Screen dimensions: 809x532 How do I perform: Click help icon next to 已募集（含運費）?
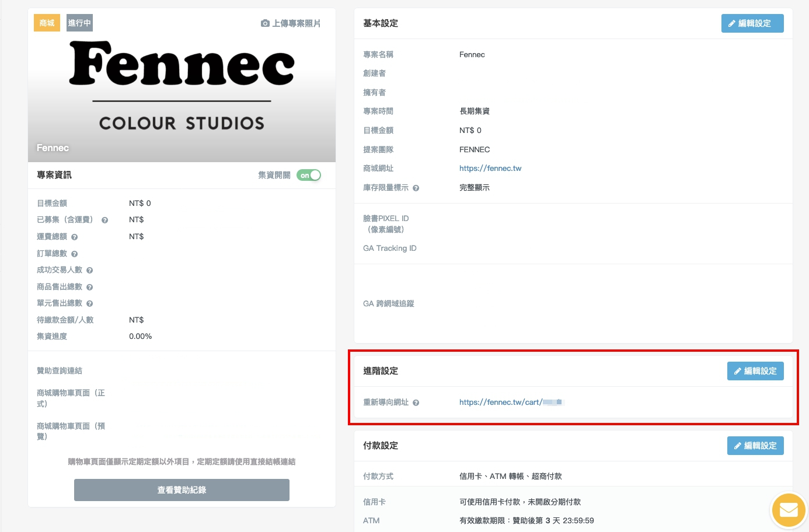click(x=105, y=220)
